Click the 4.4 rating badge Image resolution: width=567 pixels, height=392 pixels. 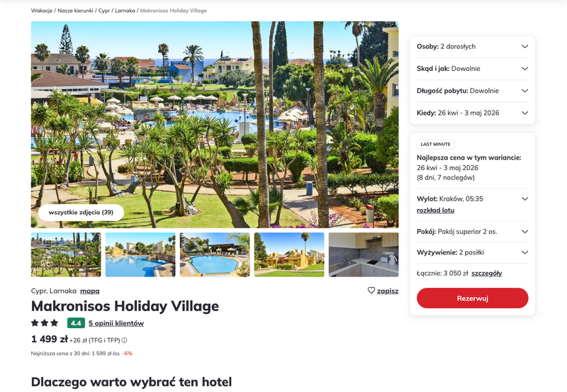(x=76, y=323)
